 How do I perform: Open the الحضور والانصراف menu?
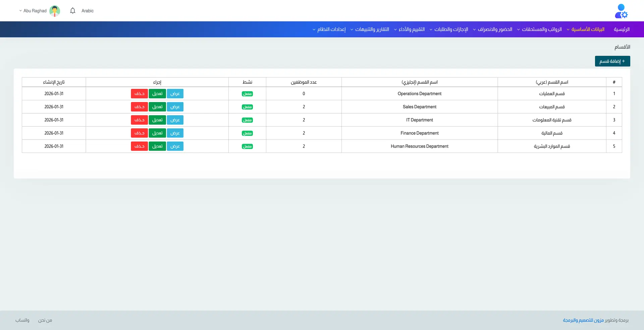click(x=495, y=30)
